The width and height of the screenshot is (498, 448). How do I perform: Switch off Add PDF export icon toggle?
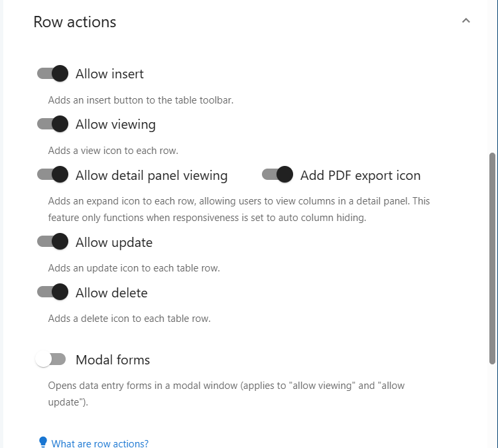[277, 175]
